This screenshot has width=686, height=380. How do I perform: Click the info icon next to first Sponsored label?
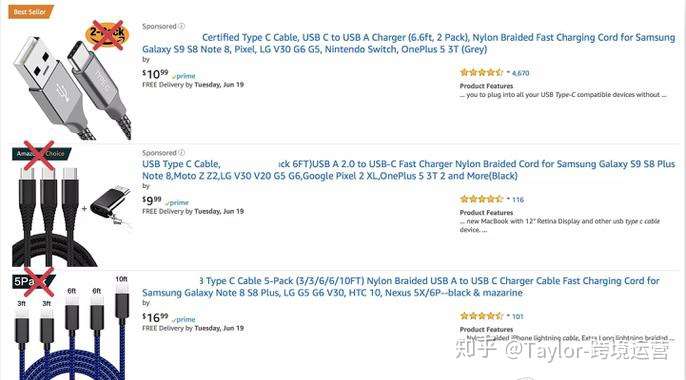[x=182, y=26]
